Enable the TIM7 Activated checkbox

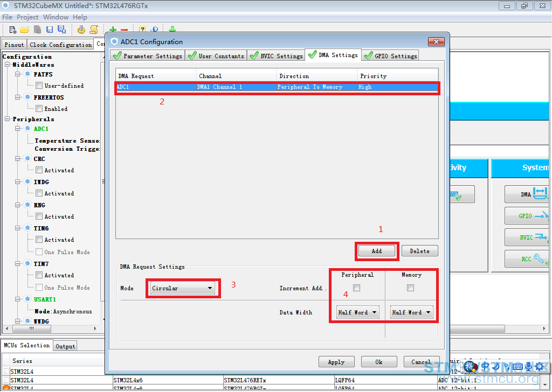tap(39, 275)
